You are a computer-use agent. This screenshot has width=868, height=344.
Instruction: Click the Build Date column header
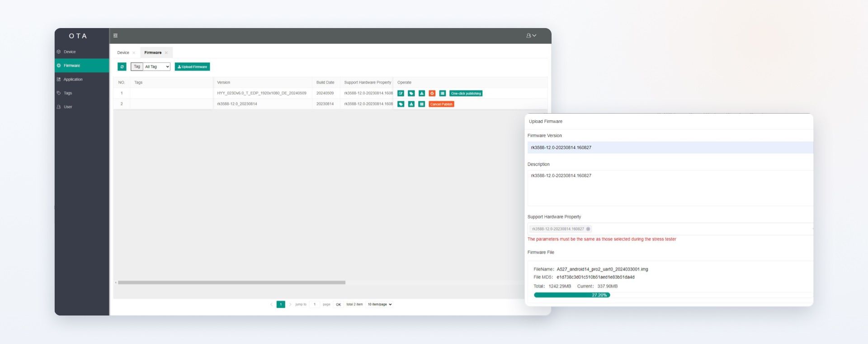[x=325, y=82]
